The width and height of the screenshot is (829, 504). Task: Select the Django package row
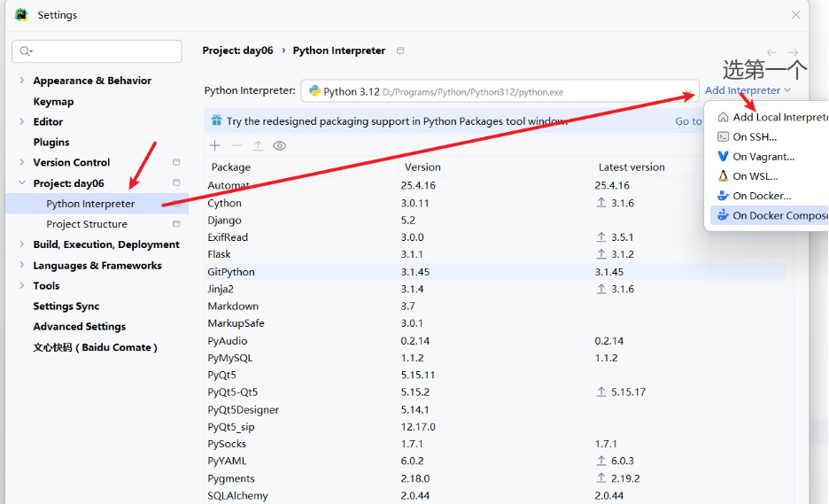tap(495, 220)
